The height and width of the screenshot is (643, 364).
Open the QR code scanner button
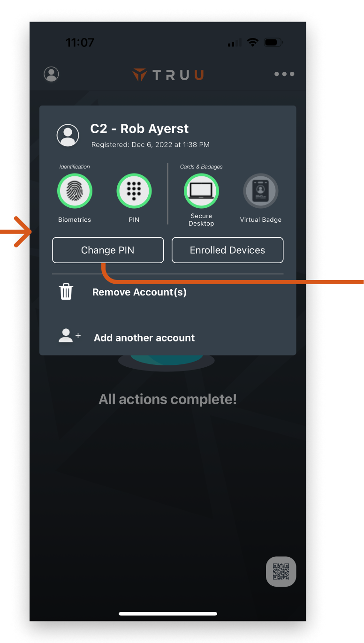point(281,571)
